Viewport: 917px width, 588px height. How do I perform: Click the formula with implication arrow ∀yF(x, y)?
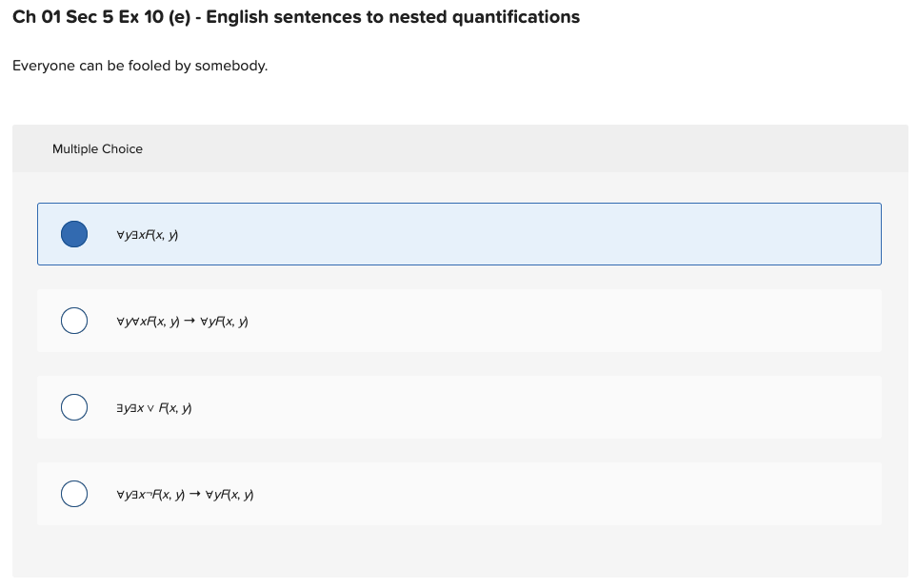(182, 321)
